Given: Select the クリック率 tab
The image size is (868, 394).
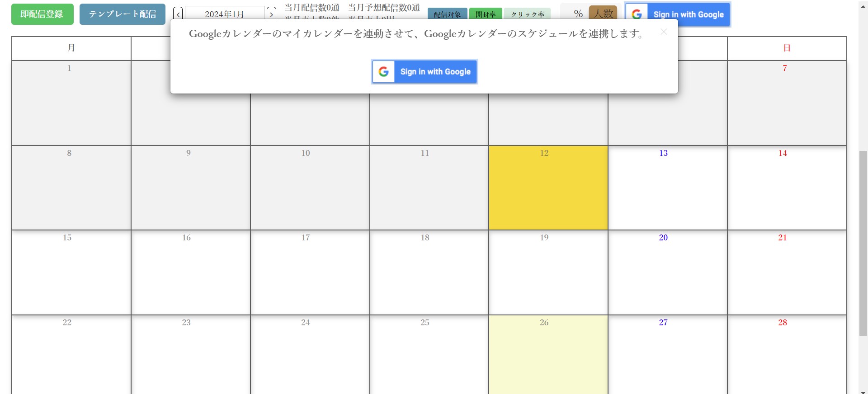Looking at the screenshot, I should point(528,14).
